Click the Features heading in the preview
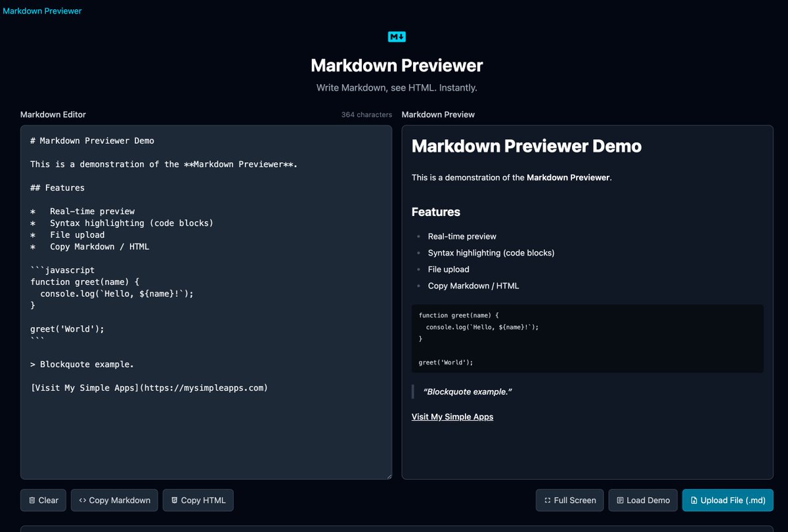Viewport: 788px width, 532px height. point(436,211)
